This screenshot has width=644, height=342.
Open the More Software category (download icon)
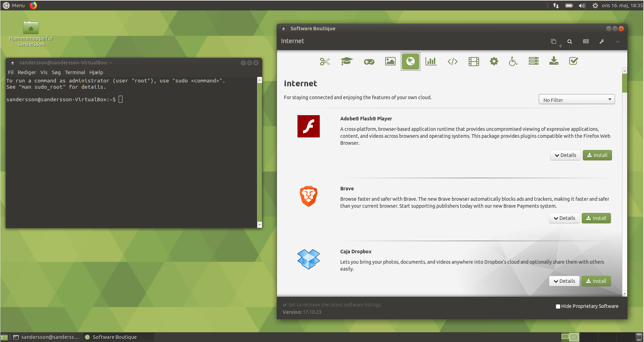(x=554, y=61)
